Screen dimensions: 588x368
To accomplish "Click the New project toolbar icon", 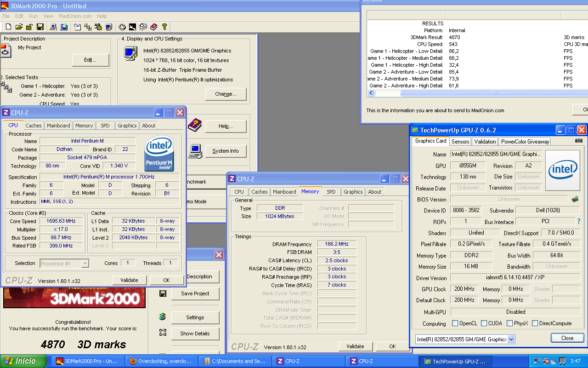I will 8,27.
